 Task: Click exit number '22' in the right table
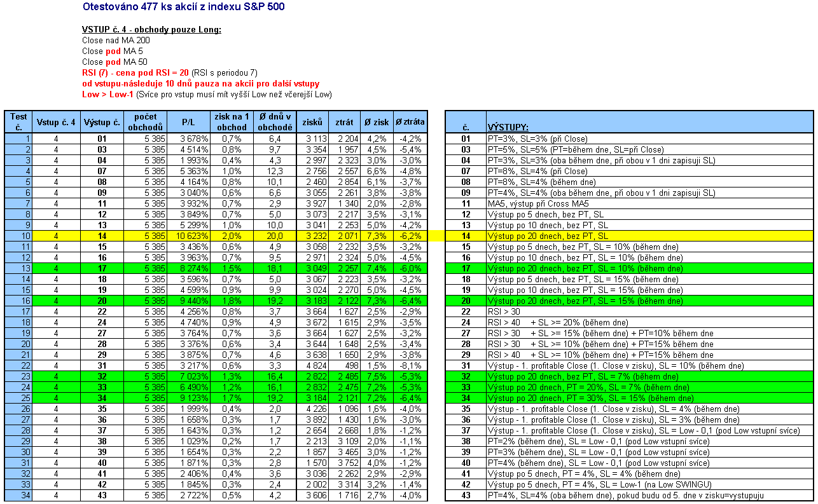click(x=466, y=311)
